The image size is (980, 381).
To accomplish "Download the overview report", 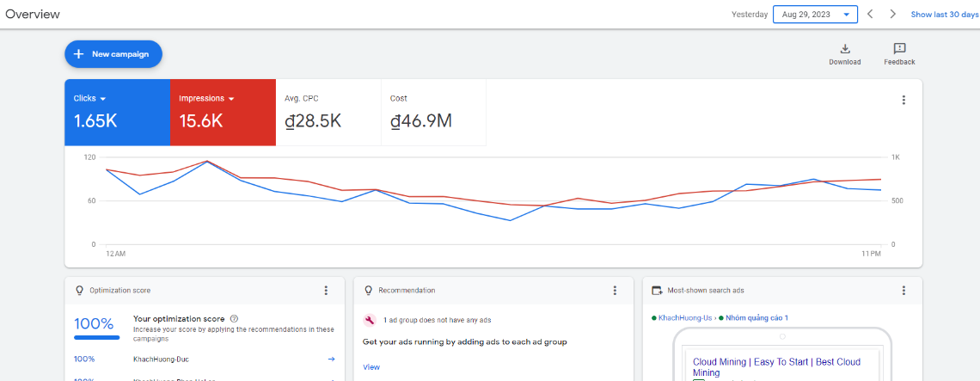I will (x=844, y=54).
